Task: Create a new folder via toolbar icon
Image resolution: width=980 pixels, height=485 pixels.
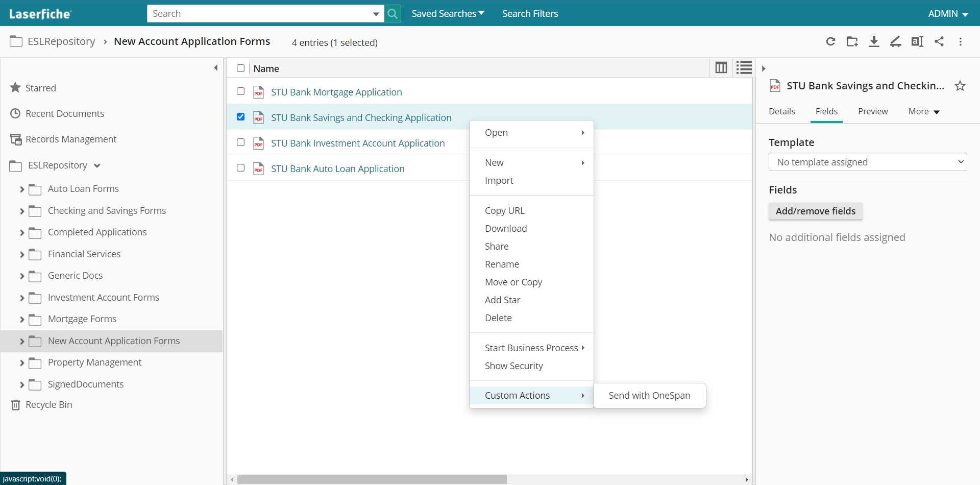Action: pos(852,41)
